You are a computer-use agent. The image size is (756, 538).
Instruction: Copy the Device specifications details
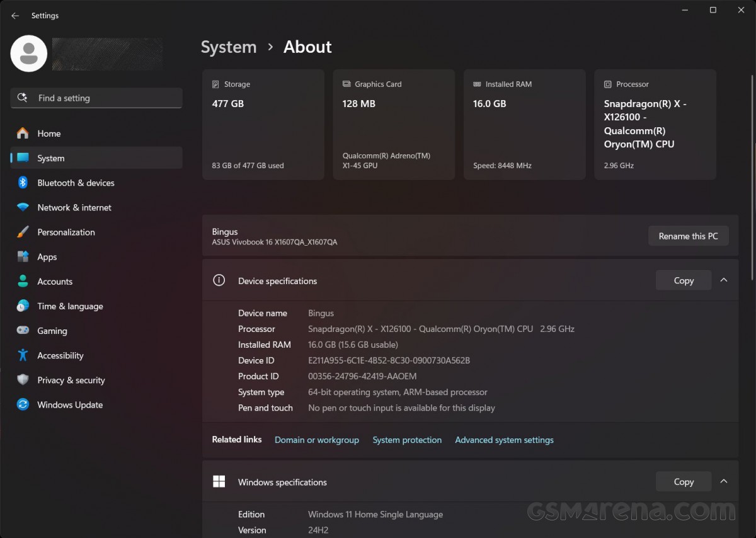[x=683, y=280]
